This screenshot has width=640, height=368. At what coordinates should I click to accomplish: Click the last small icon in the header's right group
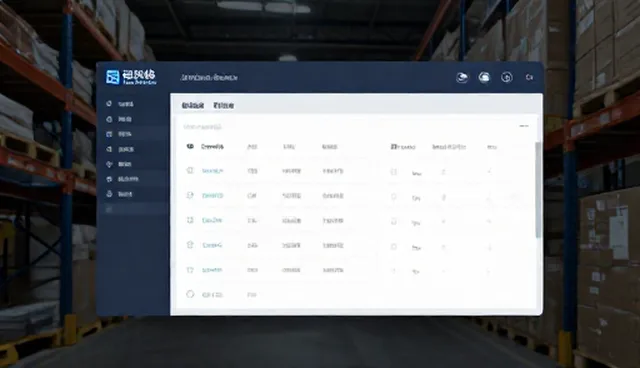pyautogui.click(x=529, y=77)
